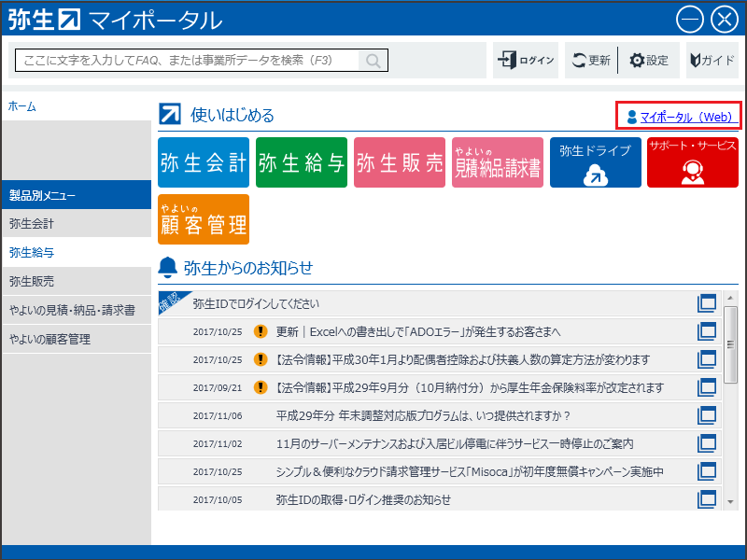Viewport: 747px width, 560px height.
Task: Open the red サポート・サービス tile
Action: pyautogui.click(x=692, y=162)
